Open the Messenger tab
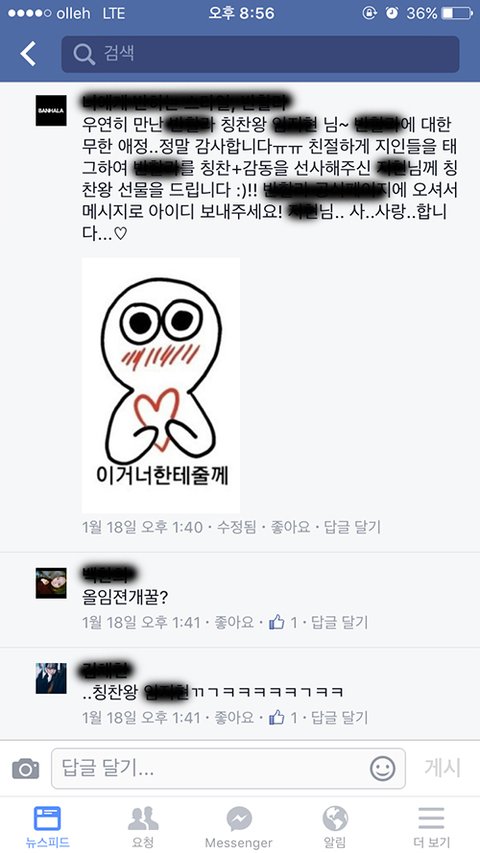The height and width of the screenshot is (853, 480). (238, 826)
